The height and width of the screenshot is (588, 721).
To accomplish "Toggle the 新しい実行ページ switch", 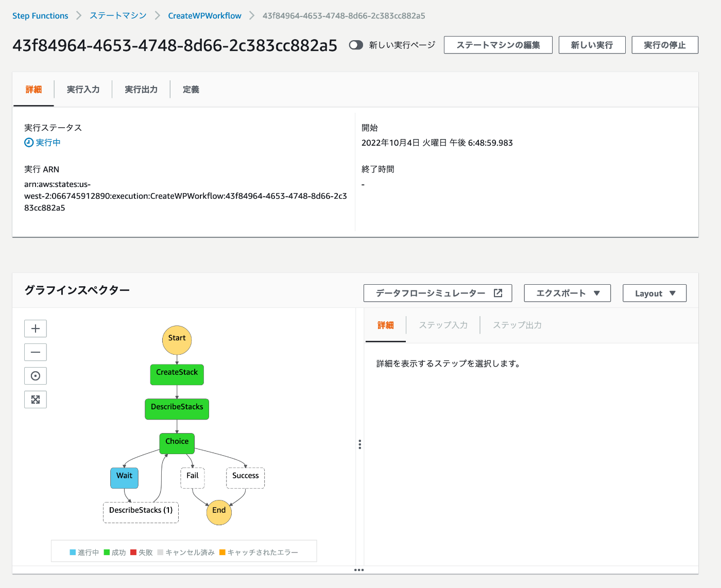I will (356, 45).
